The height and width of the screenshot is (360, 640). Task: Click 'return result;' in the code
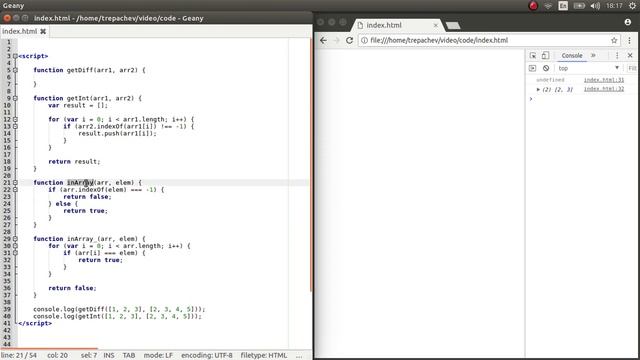point(74,162)
